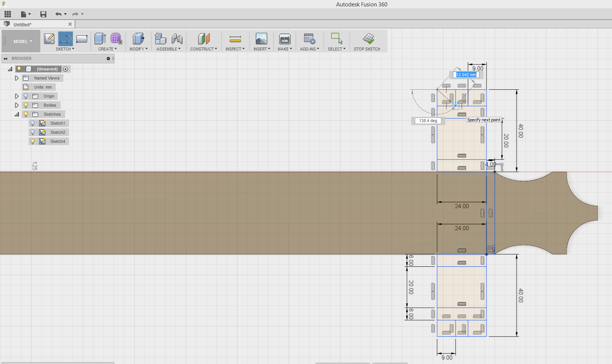Click the Undo arrow

(58, 14)
